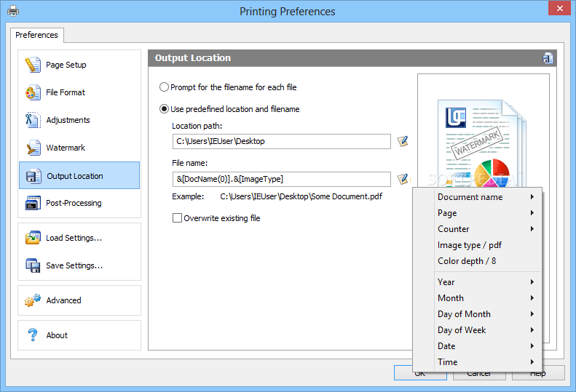This screenshot has width=576, height=392.
Task: Select Use predefined location and filename
Action: point(164,109)
